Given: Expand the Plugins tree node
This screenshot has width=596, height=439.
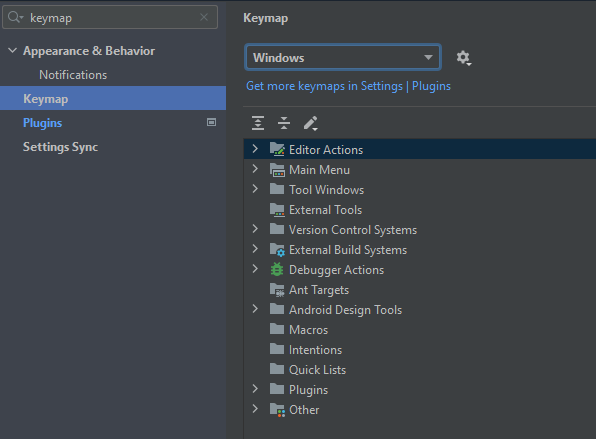Looking at the screenshot, I should point(255,389).
